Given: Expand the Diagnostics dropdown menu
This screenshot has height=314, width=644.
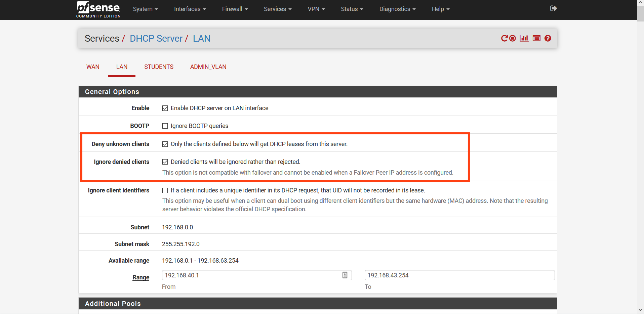Looking at the screenshot, I should [397, 9].
